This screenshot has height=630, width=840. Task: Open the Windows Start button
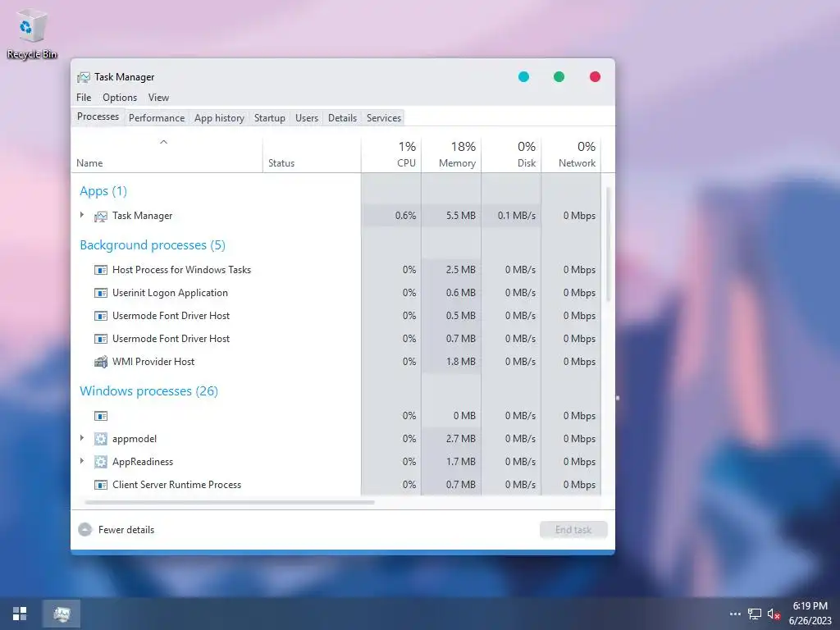click(x=20, y=614)
